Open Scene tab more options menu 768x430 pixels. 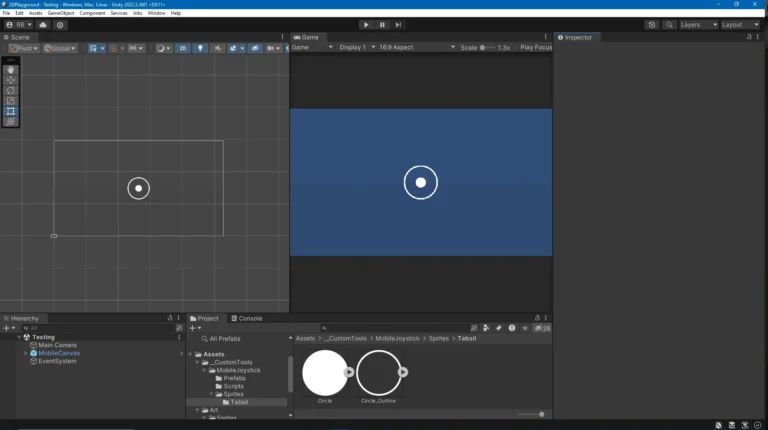[x=282, y=37]
